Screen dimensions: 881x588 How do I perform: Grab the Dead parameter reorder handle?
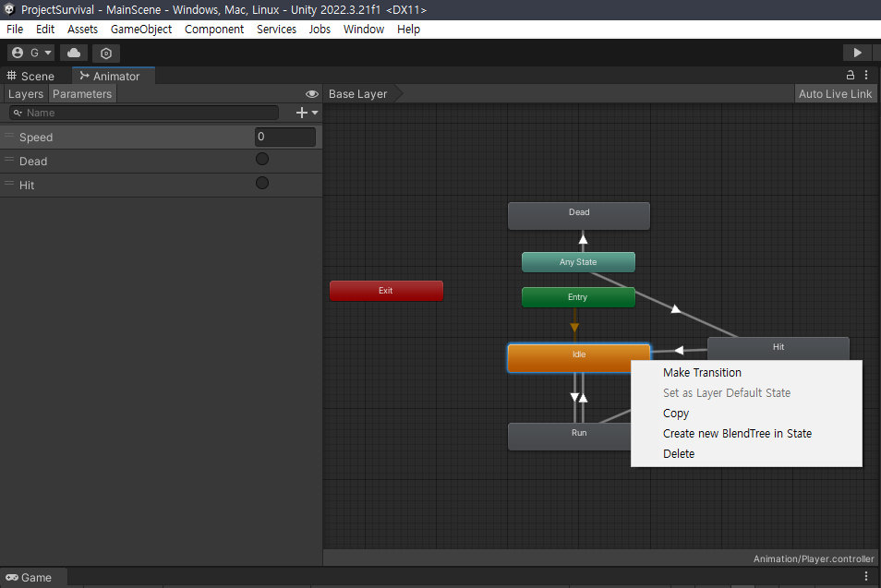[9, 160]
